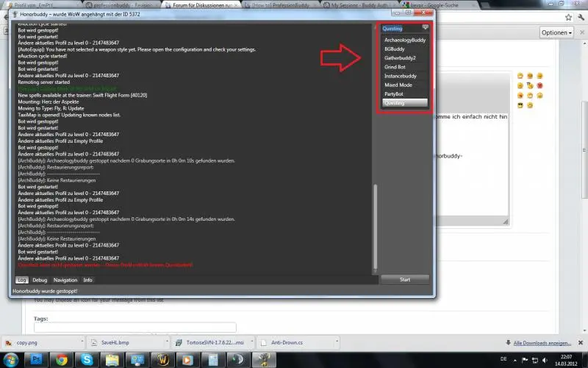Select ArchaeologyBuddy from the bot list
The height and width of the screenshot is (368, 588).
point(405,40)
